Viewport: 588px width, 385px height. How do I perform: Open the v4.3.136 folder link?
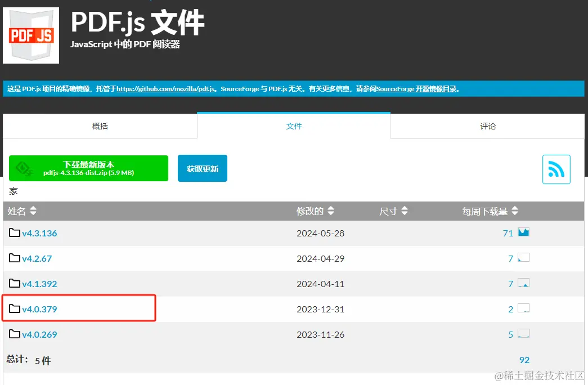[39, 233]
